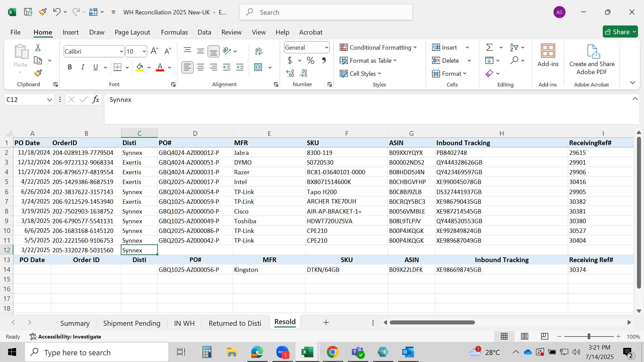Add a new sheet with plus button
The image size is (644, 362).
[326, 322]
